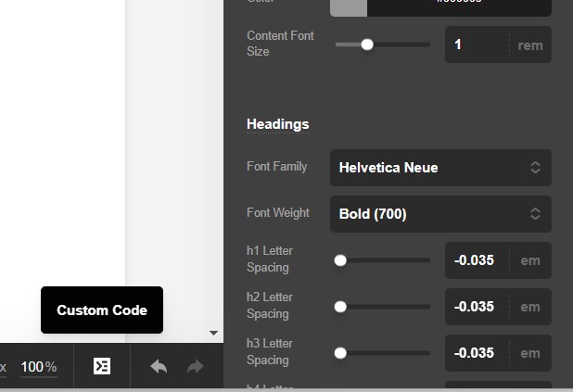Click the h2 Letter Spacing slider handle
The height and width of the screenshot is (392, 573).
point(340,307)
